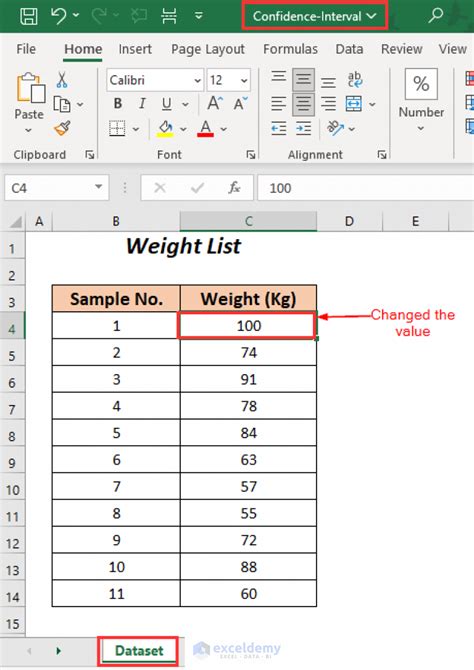
Task: Click Align Left icon
Action: click(279, 104)
